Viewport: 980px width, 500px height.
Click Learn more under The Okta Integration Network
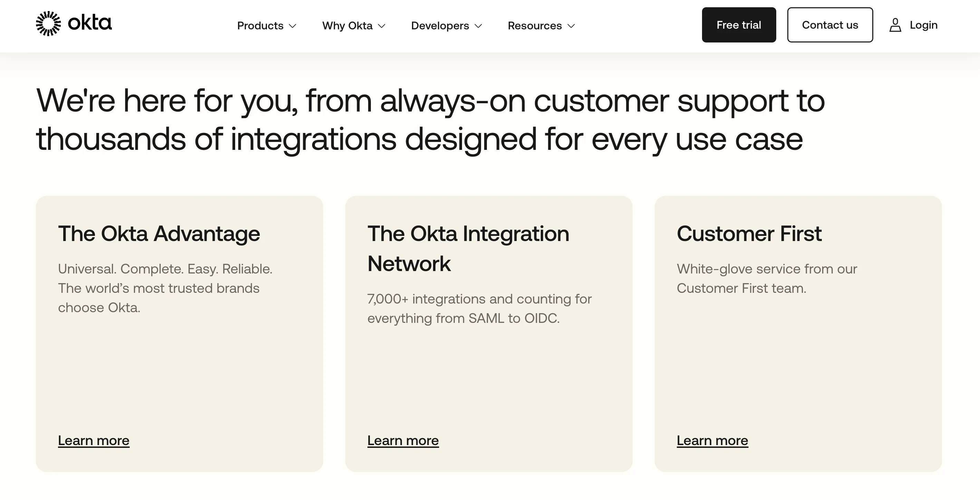point(403,440)
